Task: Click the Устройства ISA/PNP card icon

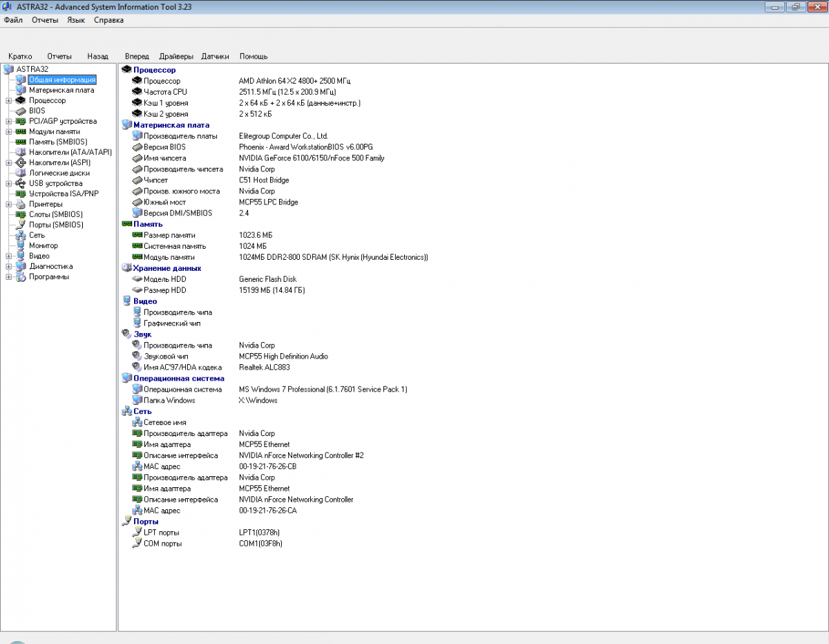Action: (21, 193)
